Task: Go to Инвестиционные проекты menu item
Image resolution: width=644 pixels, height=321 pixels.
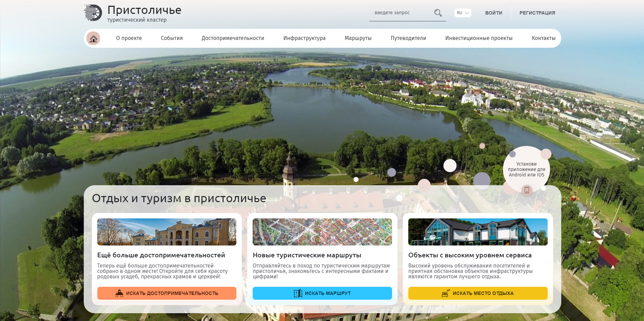Action: pyautogui.click(x=479, y=38)
